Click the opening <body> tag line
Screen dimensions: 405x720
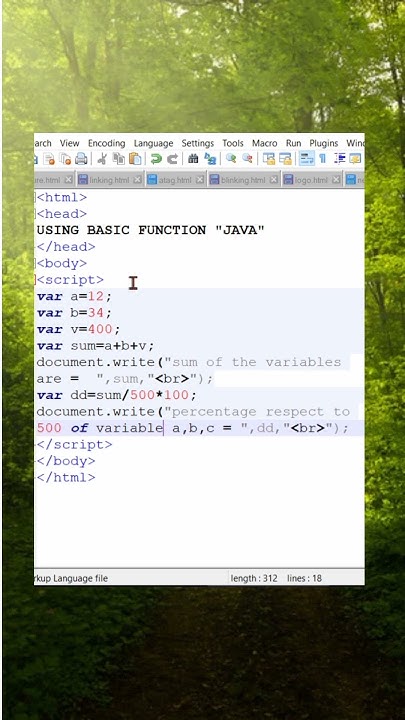point(62,263)
